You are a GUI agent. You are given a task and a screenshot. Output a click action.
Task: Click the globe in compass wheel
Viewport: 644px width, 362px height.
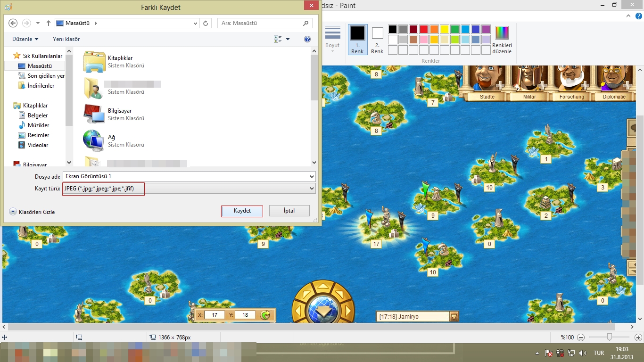[x=323, y=310]
